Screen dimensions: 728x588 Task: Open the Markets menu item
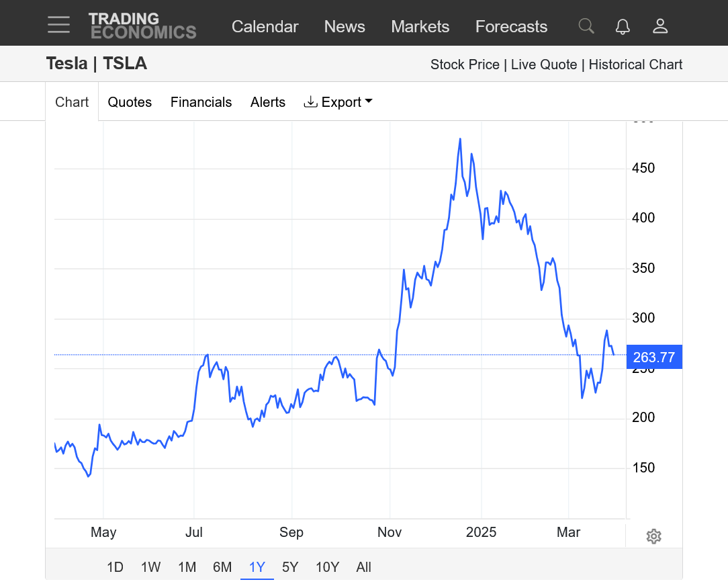pos(420,27)
